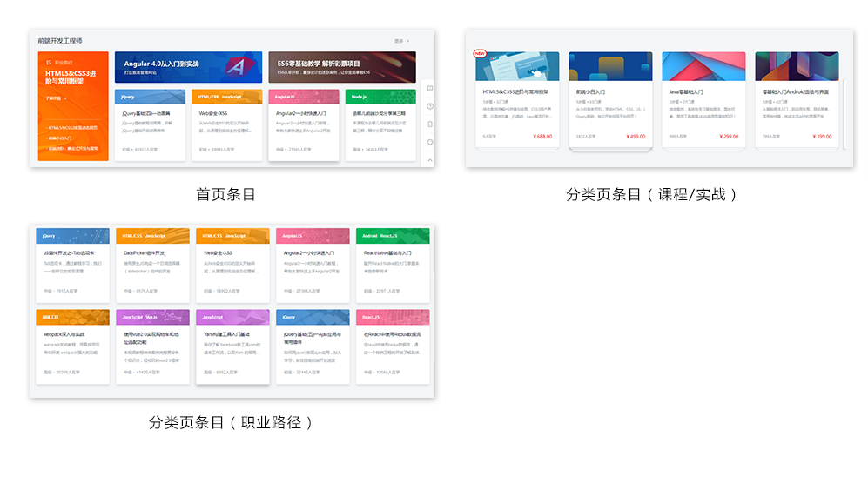Image resolution: width=868 pixels, height=491 pixels.
Task: Open the Yarn构建工具入门基础 course card
Action: pyautogui.click(x=232, y=346)
